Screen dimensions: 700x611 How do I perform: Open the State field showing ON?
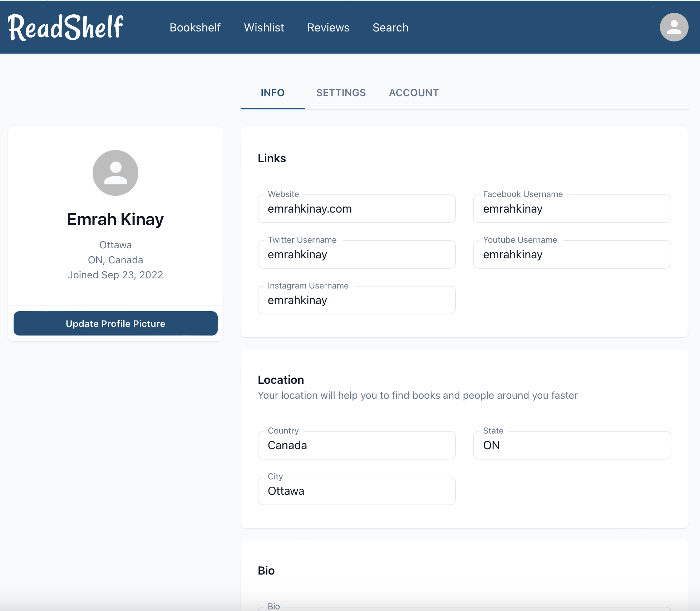coord(572,446)
